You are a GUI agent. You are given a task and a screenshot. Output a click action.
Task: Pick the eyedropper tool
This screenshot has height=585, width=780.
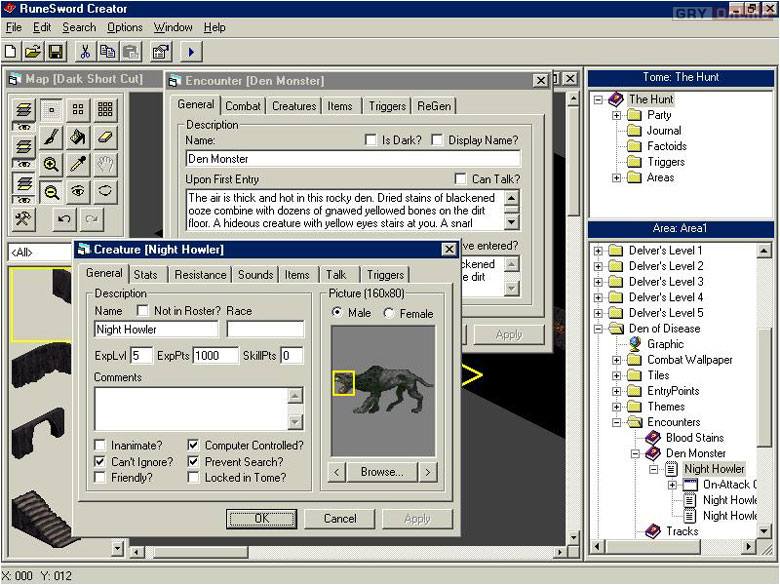78,164
